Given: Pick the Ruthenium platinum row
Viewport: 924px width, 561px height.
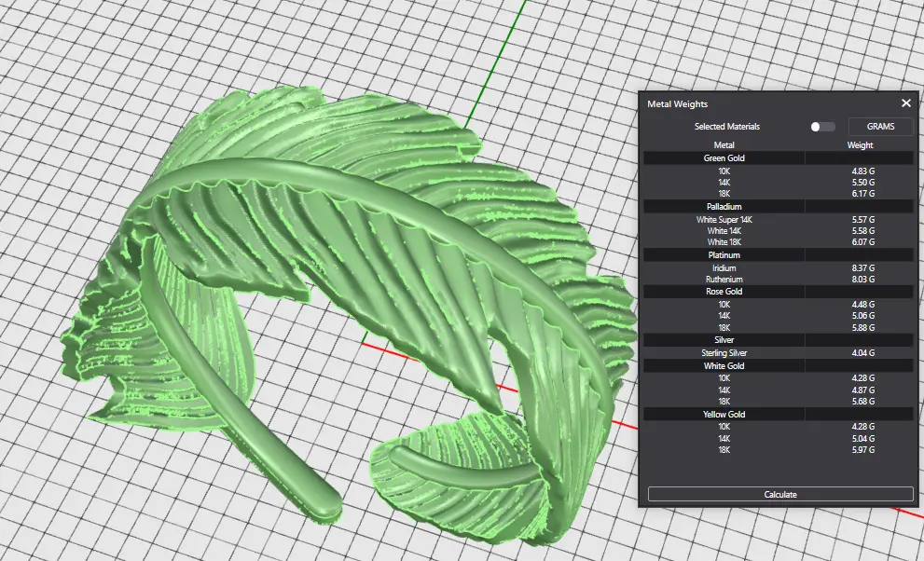Looking at the screenshot, I should [x=724, y=279].
